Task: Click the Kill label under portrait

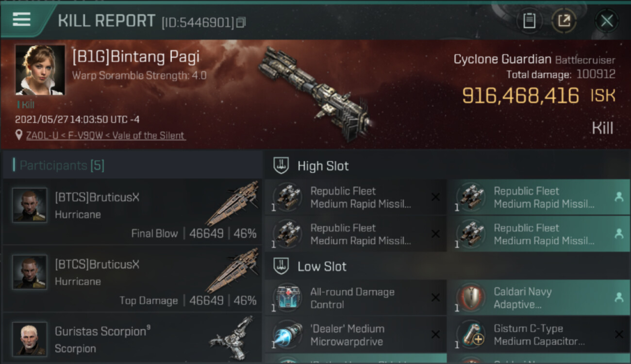Action: 28,104
